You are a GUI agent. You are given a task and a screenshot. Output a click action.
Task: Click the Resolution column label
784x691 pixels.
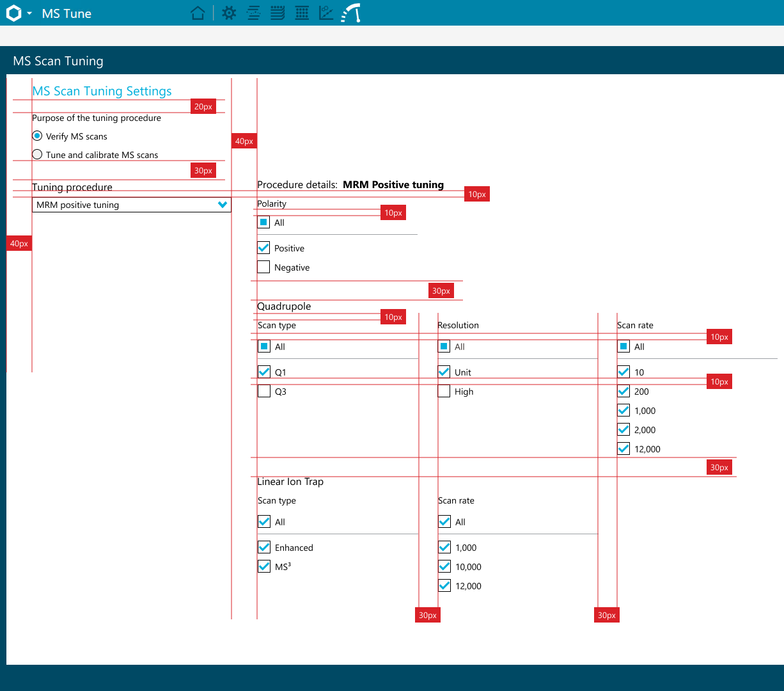click(458, 325)
